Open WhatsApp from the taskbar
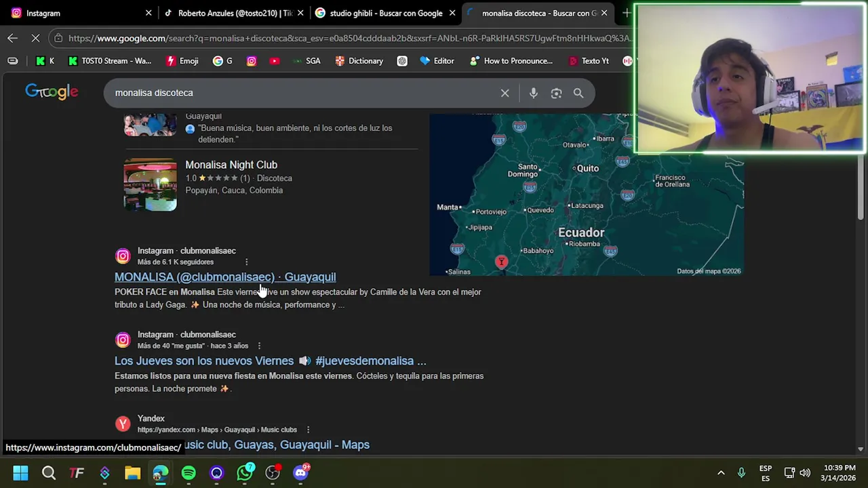Screen dimensions: 868x488 tap(245, 472)
